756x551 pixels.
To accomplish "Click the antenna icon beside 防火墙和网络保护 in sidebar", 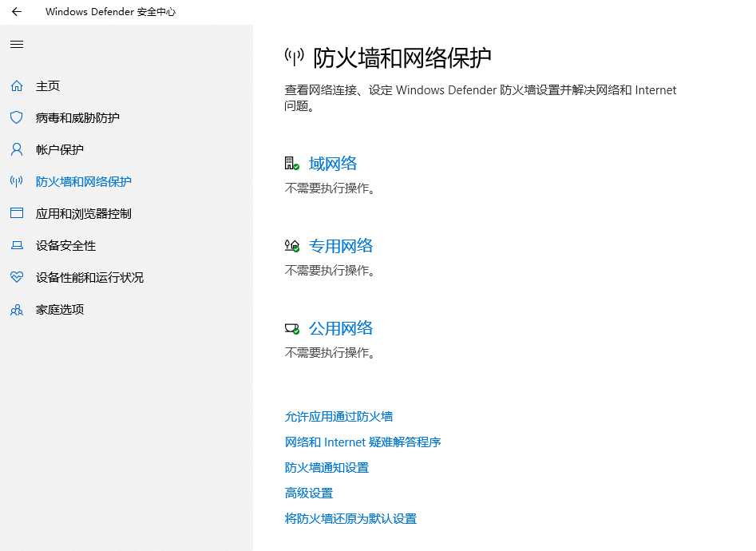I will coord(17,181).
